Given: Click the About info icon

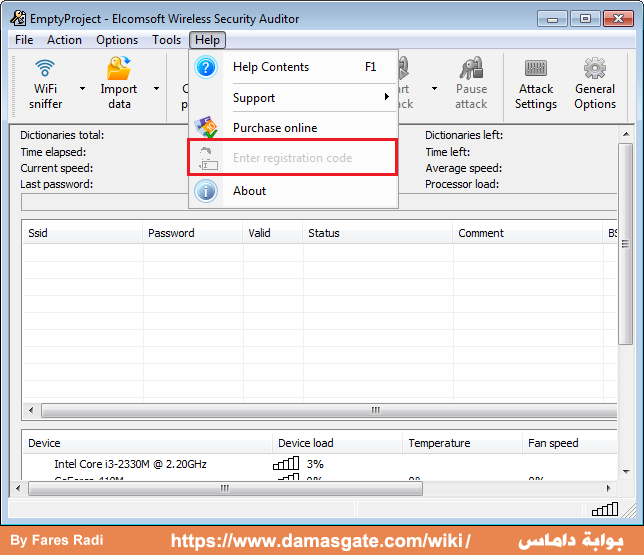Looking at the screenshot, I should [206, 191].
